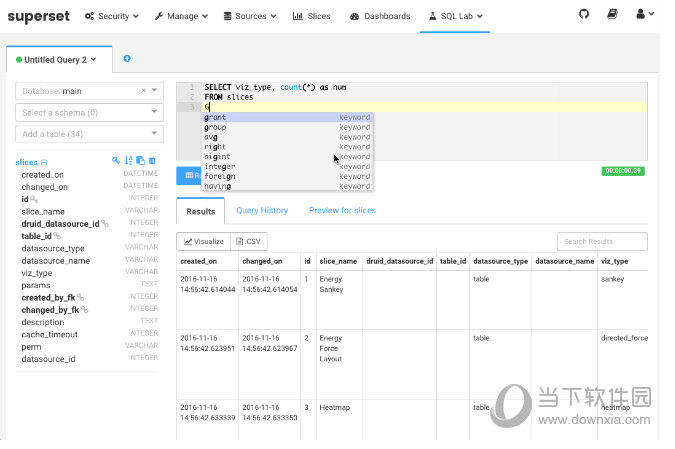Open Preview for slices tab
The image size is (675, 449).
pyautogui.click(x=342, y=210)
